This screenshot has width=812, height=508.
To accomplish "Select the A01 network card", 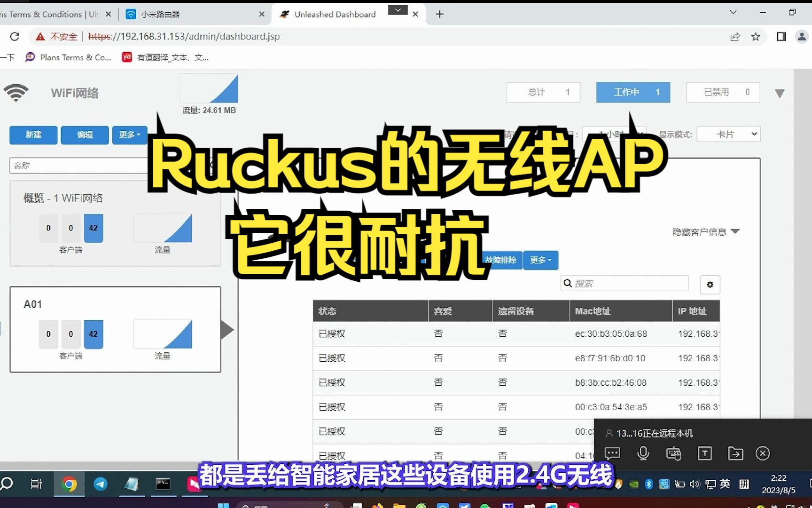I will pos(115,329).
